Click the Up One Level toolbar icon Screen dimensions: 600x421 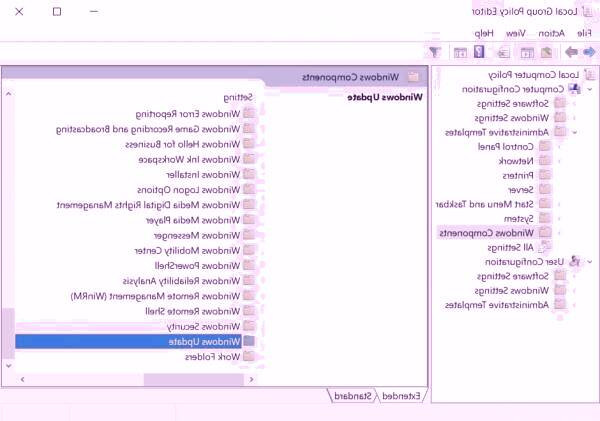click(546, 52)
